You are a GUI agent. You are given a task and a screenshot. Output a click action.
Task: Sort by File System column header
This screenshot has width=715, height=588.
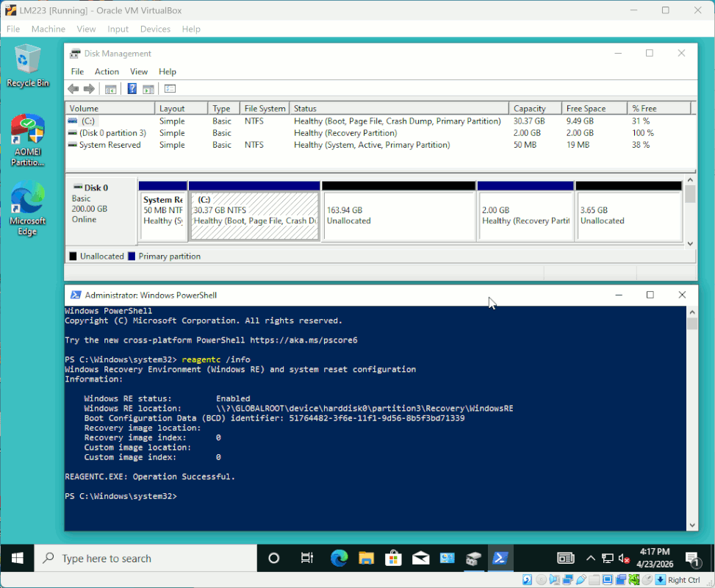(x=265, y=108)
